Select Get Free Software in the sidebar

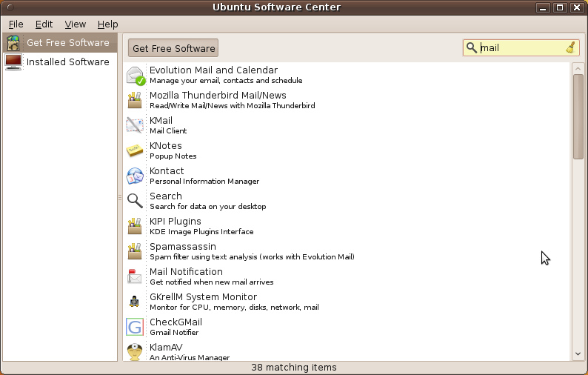[x=60, y=43]
